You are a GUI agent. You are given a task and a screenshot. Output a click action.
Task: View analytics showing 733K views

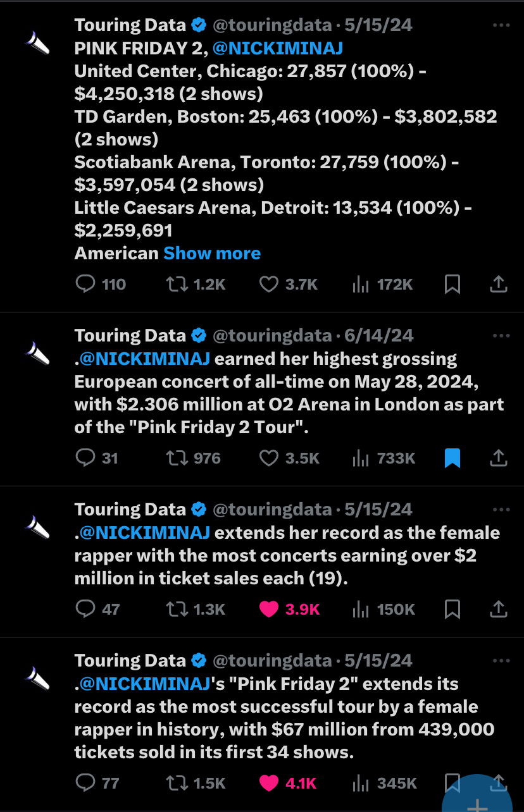click(x=384, y=458)
